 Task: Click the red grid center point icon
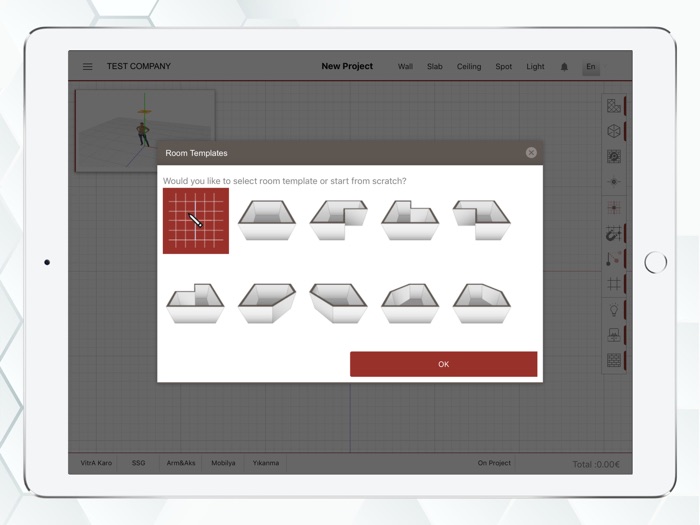pos(614,208)
